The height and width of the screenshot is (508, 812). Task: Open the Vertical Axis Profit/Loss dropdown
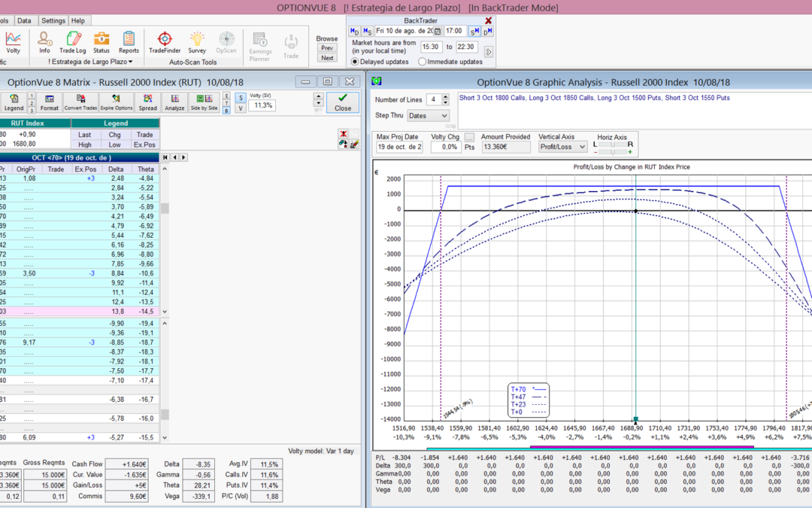coord(562,147)
